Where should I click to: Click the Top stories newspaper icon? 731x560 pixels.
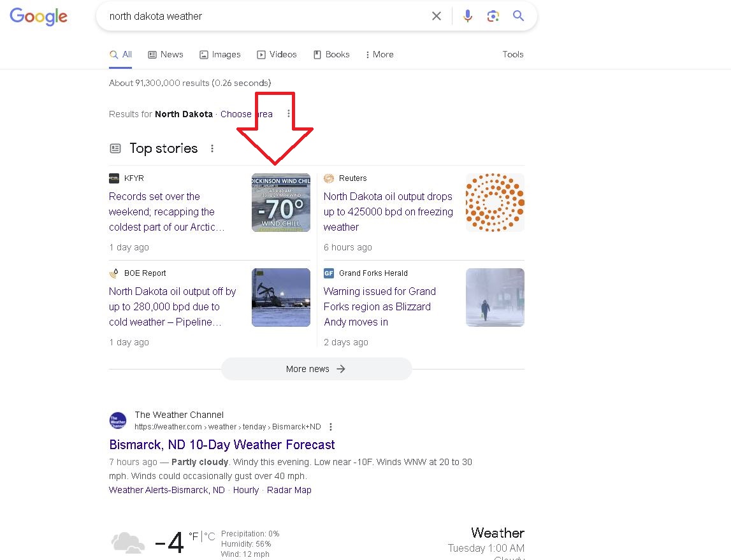[x=115, y=148]
